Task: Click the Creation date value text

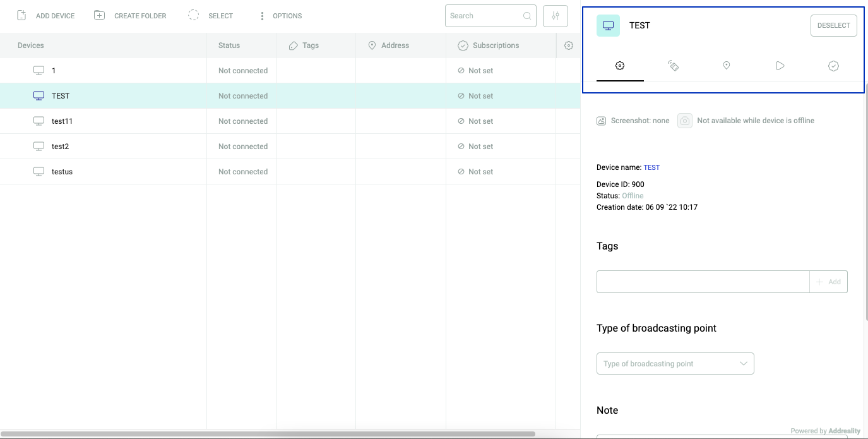Action: pos(671,207)
